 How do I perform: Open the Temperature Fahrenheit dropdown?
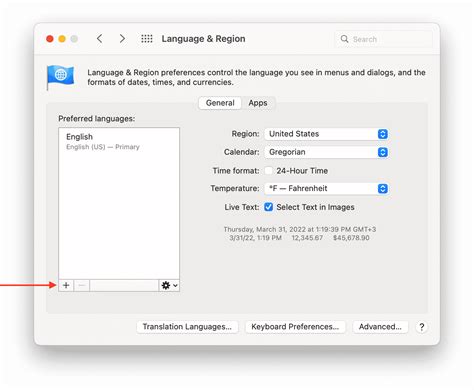point(326,189)
